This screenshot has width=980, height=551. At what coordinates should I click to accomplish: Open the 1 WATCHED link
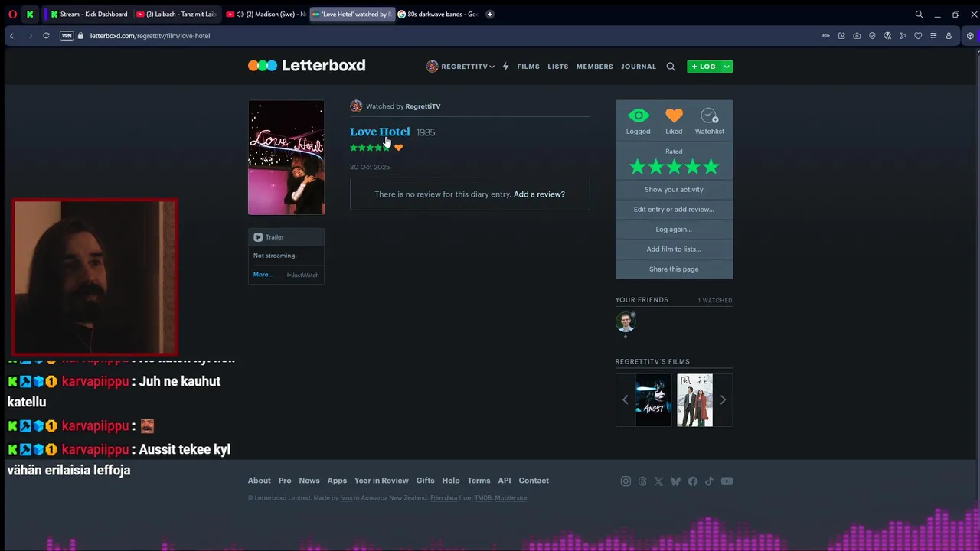point(715,301)
